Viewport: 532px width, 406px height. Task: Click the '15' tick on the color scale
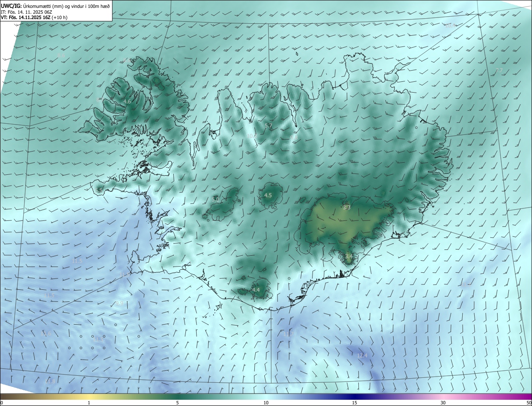355,403
